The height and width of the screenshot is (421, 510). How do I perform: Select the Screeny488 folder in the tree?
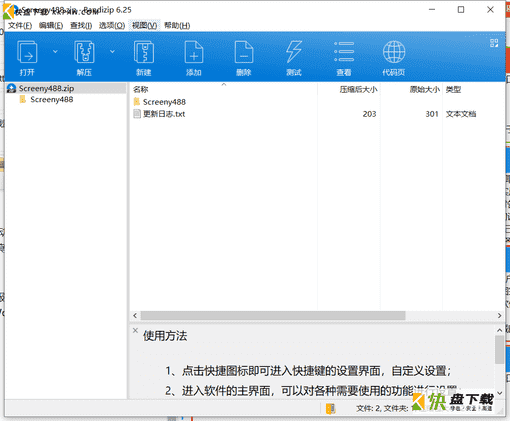pos(52,99)
